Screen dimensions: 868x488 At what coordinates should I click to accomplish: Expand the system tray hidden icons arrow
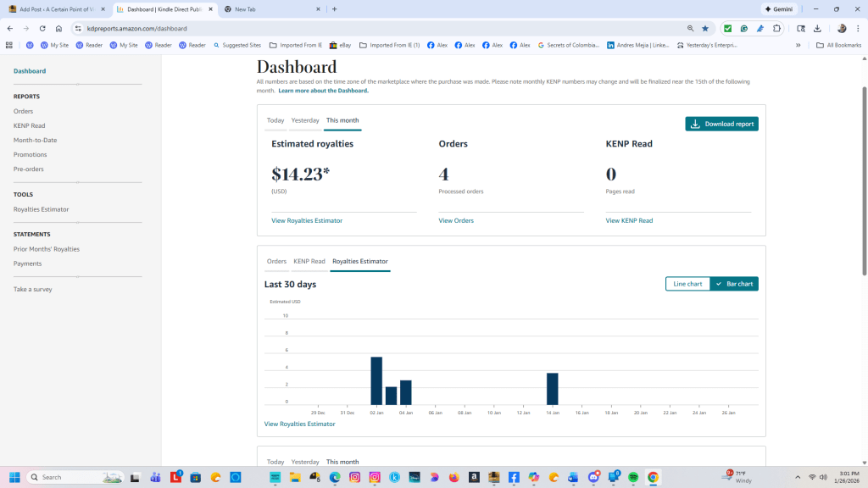796,477
